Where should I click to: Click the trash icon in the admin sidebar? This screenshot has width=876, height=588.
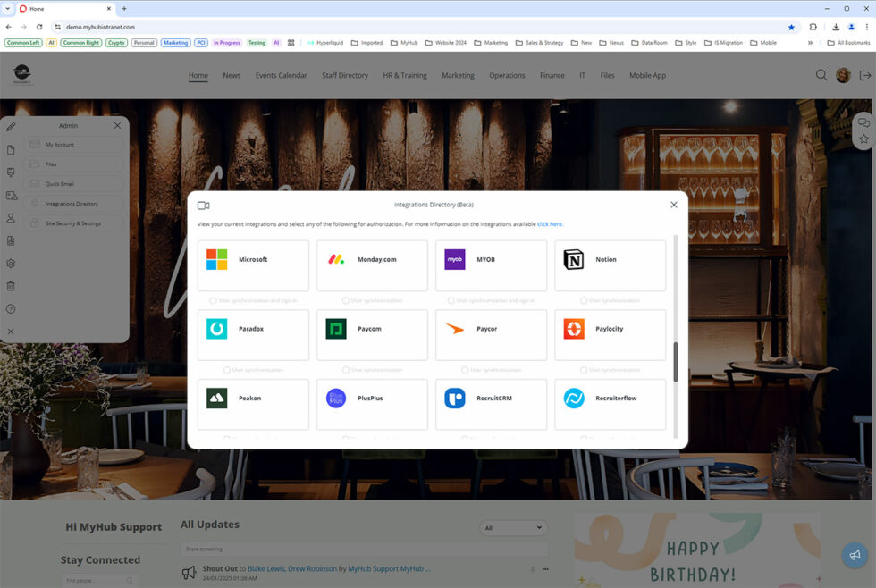point(11,286)
